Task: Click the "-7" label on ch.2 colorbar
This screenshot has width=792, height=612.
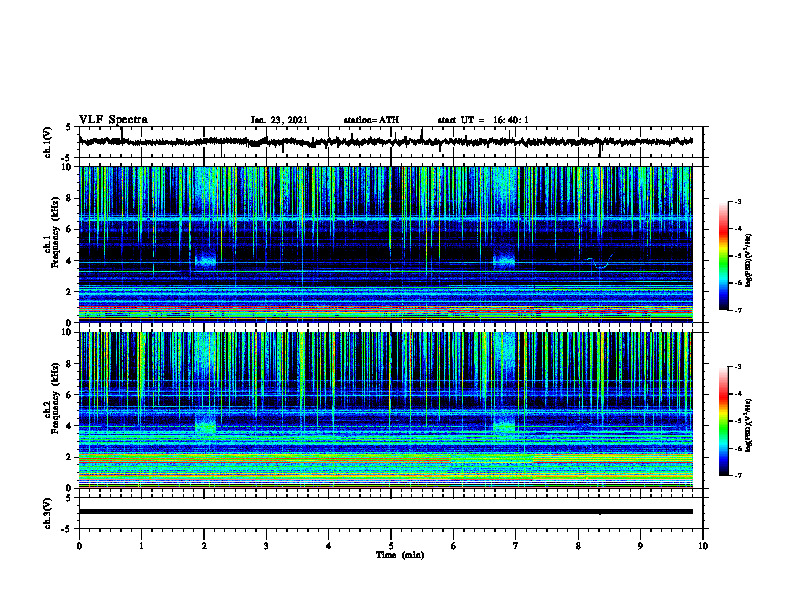Action: tap(737, 476)
